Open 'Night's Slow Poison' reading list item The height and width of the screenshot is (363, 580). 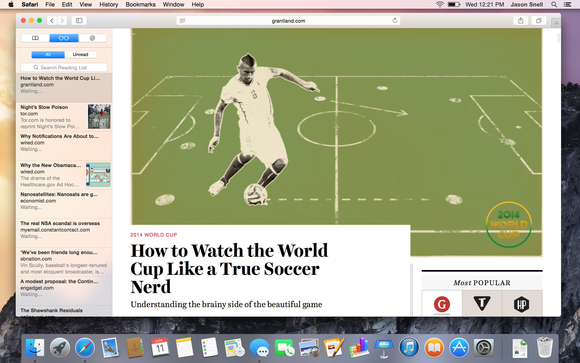(x=64, y=117)
